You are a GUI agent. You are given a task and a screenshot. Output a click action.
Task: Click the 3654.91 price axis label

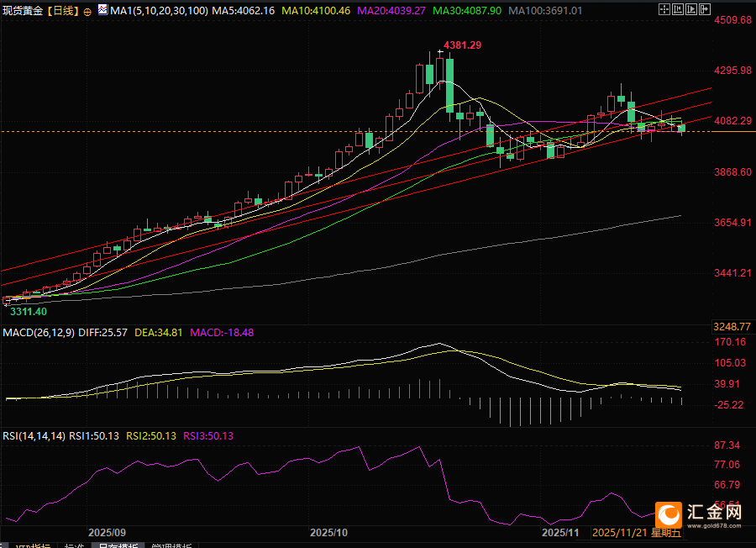pos(732,223)
